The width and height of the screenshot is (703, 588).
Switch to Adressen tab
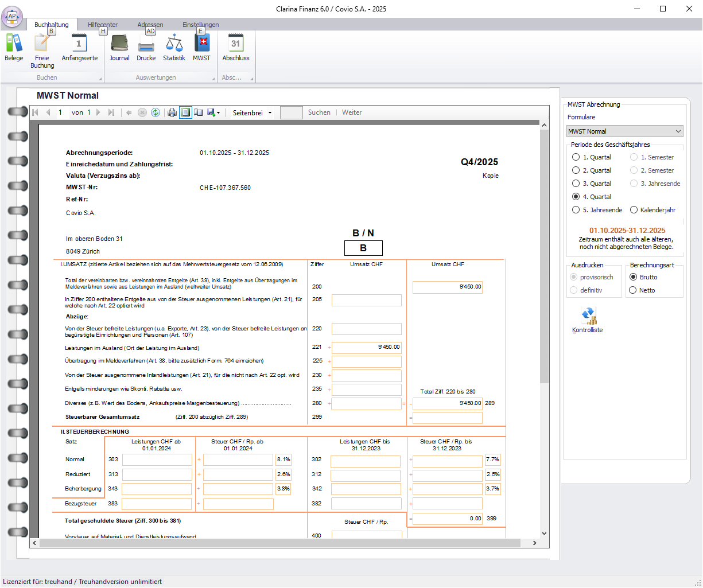click(150, 25)
